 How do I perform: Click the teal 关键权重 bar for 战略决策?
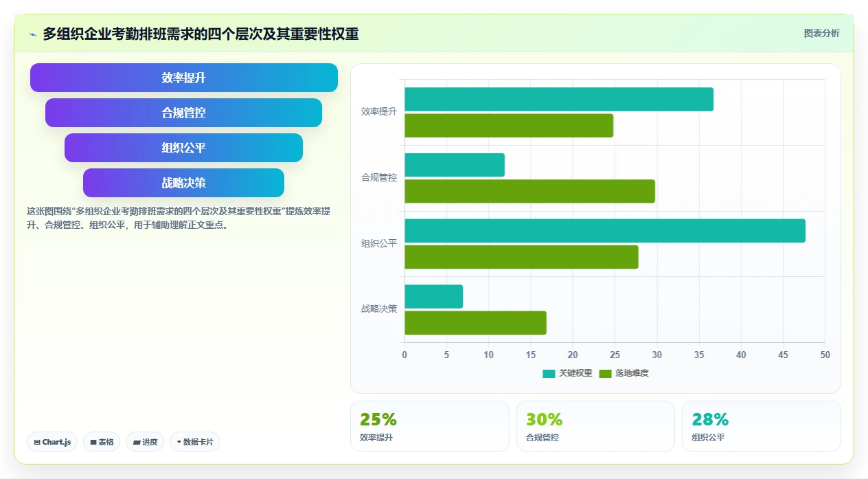point(433,296)
